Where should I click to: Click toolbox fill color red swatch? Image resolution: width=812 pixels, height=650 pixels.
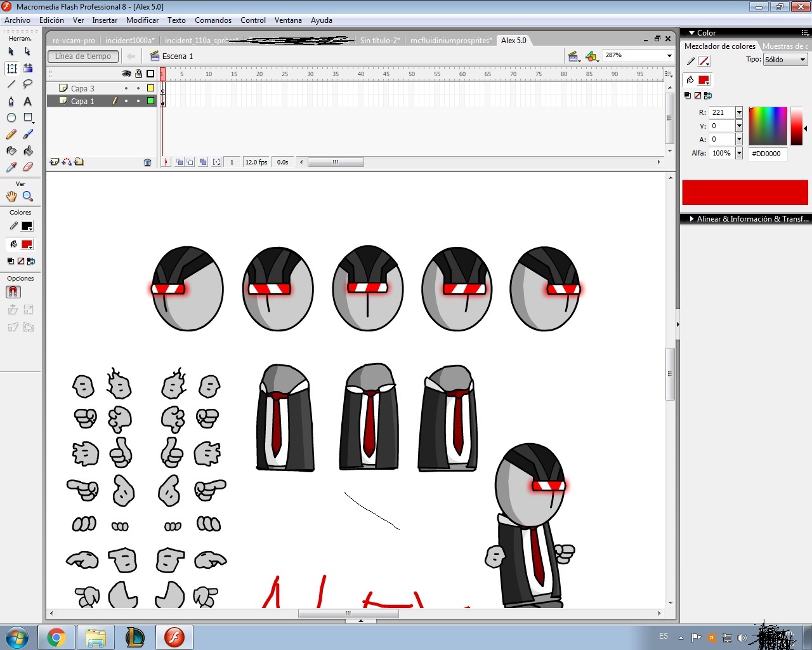[x=27, y=244]
